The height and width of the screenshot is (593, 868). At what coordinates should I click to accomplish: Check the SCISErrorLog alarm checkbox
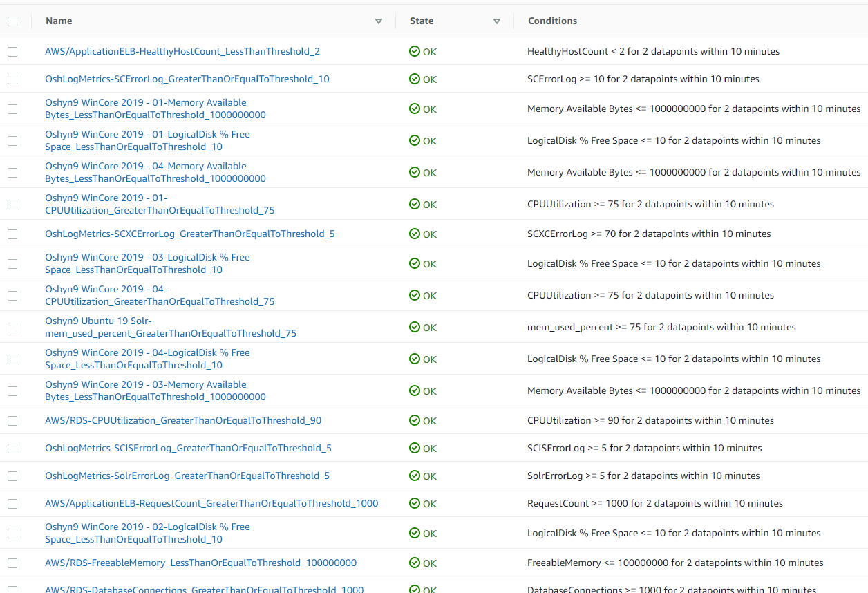point(12,449)
